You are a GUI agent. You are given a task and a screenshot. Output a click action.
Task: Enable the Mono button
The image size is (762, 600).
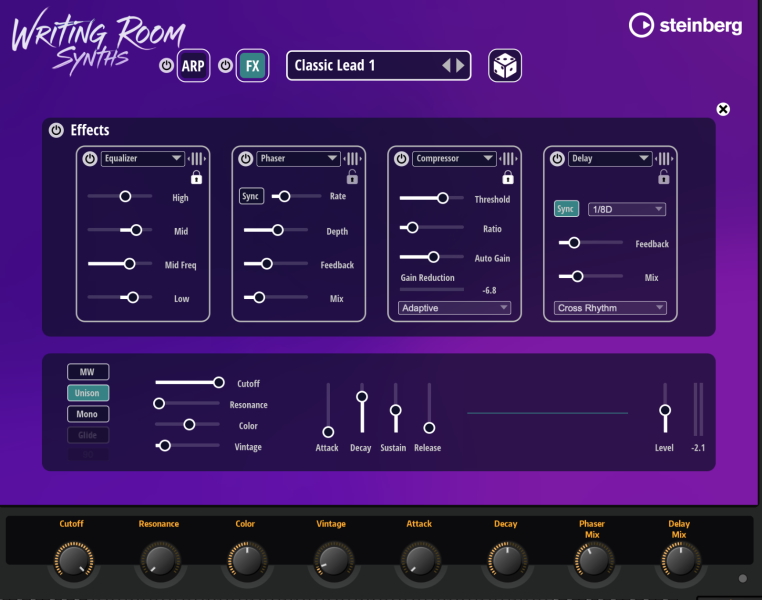pyautogui.click(x=88, y=414)
